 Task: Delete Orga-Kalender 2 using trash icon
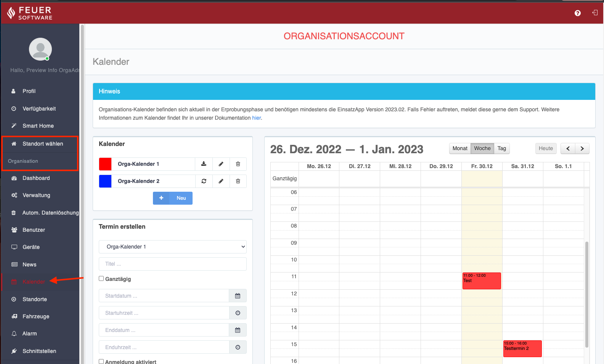238,181
